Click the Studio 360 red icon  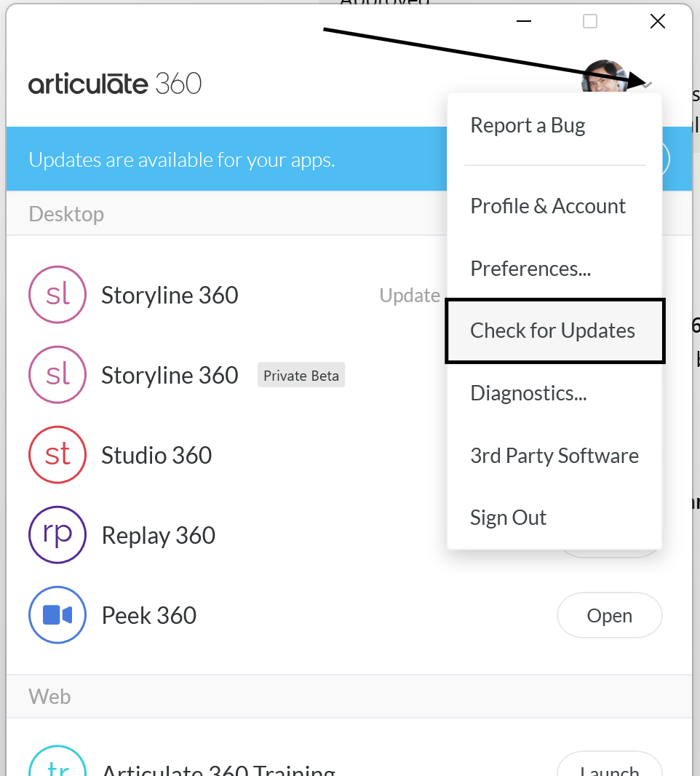[57, 455]
